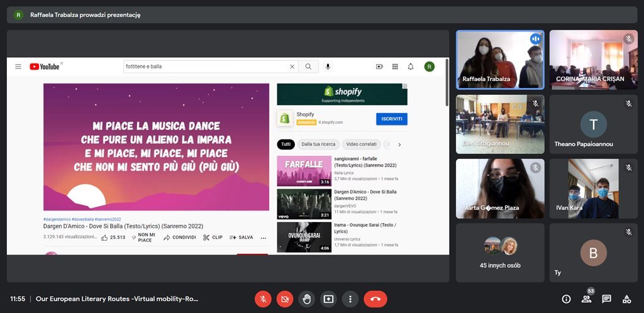Click the CLIP scissors button
This screenshot has height=313, width=644.
click(213, 238)
